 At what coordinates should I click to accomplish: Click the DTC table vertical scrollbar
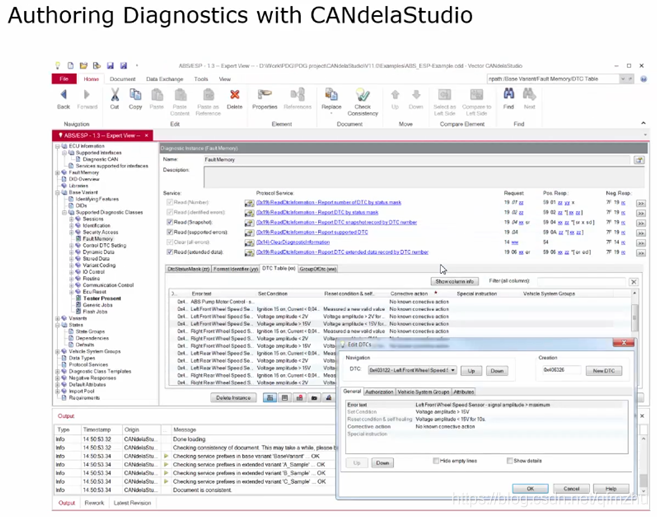[x=634, y=318]
